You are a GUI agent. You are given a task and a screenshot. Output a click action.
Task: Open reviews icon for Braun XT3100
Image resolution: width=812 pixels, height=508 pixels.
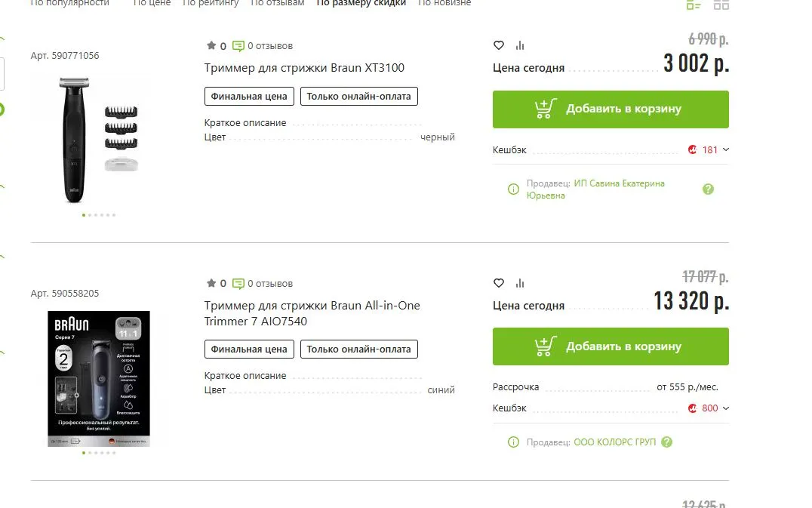click(x=238, y=46)
